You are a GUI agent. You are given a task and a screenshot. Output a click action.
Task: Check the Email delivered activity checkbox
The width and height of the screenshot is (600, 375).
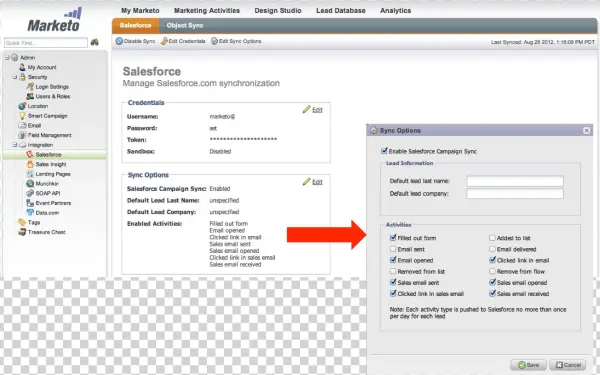pyautogui.click(x=492, y=249)
